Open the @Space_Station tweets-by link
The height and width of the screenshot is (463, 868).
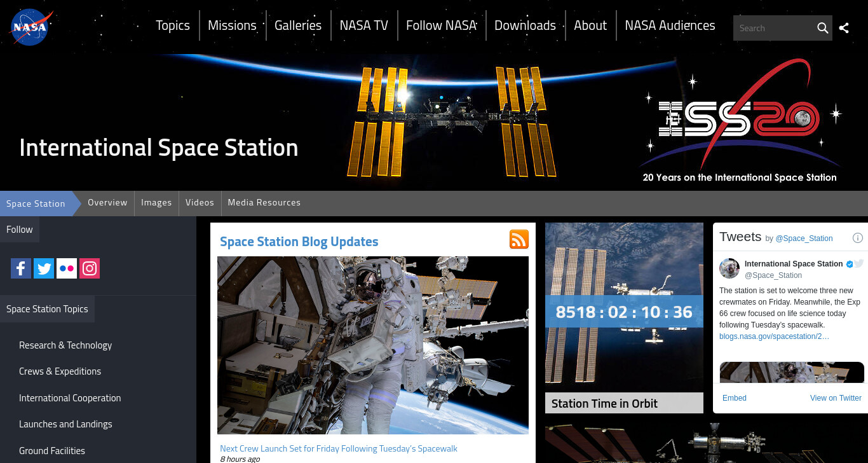[804, 238]
